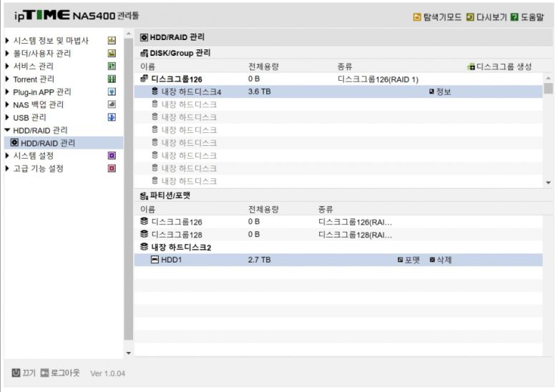Click the DISK/Group 관리 section icon
Viewport: 558px width, 392px height.
tap(144, 53)
